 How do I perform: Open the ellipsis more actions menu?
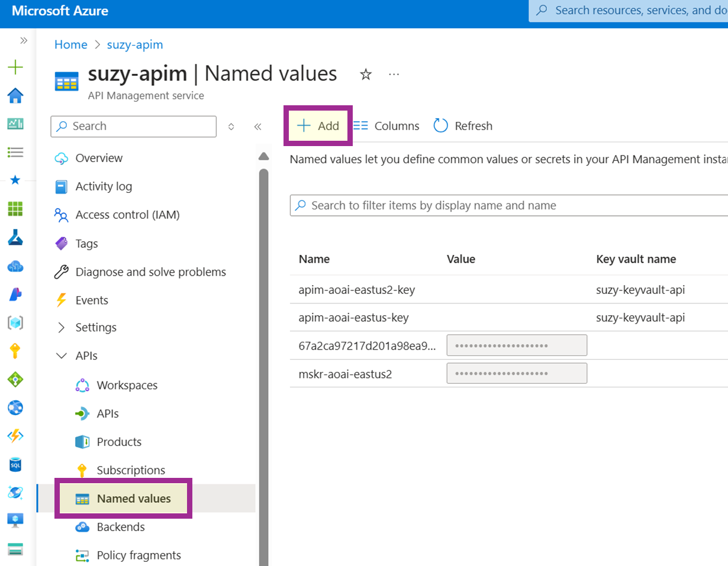click(x=394, y=75)
